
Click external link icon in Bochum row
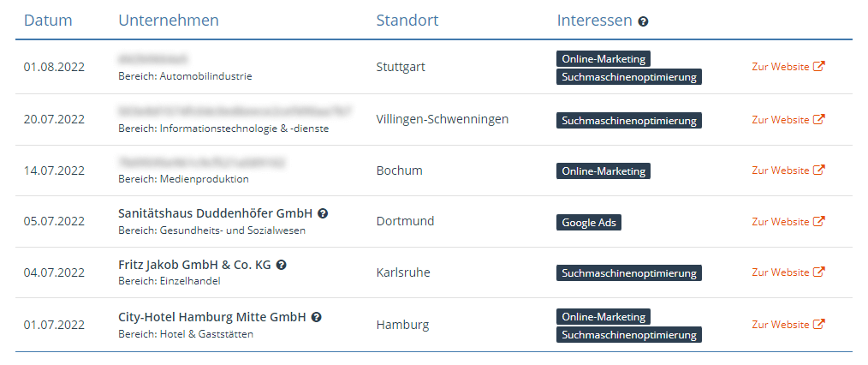pyautogui.click(x=819, y=170)
